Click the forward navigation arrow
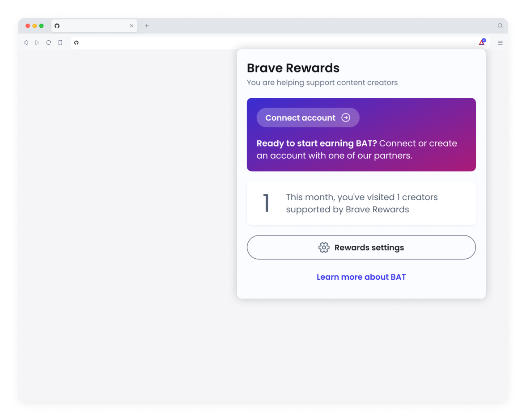526x420 pixels. [37, 42]
